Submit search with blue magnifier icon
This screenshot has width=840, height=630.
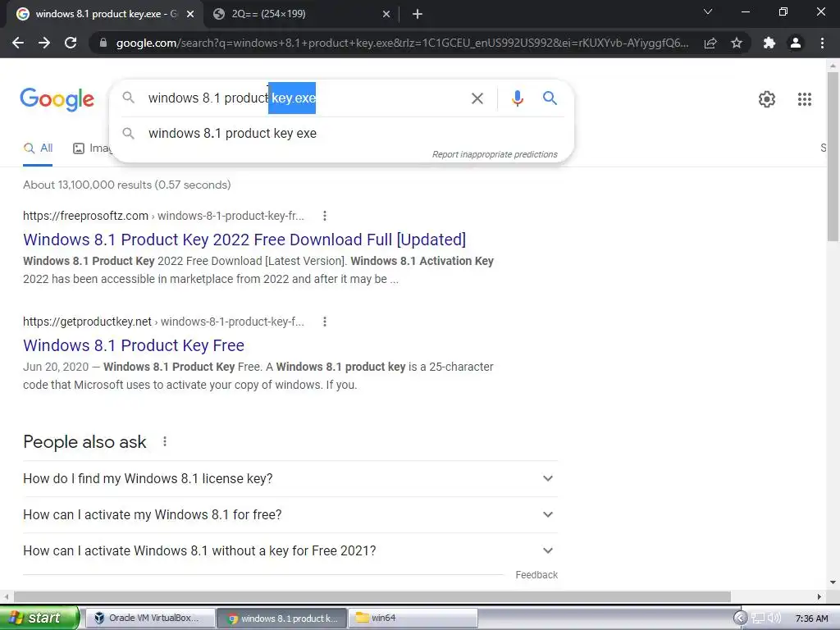[x=550, y=98]
